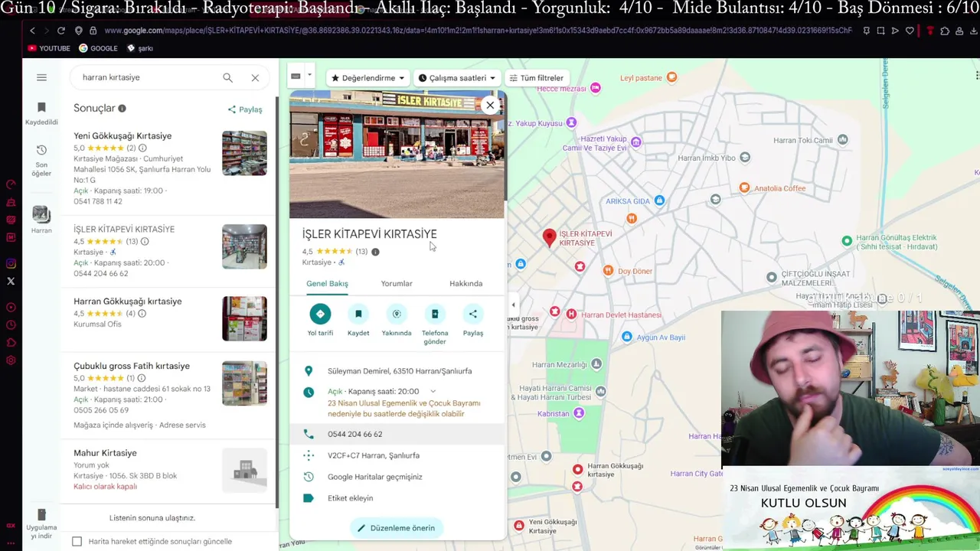This screenshot has width=980, height=551.
Task: Click Aygün Av Bayii marker
Action: (x=627, y=337)
